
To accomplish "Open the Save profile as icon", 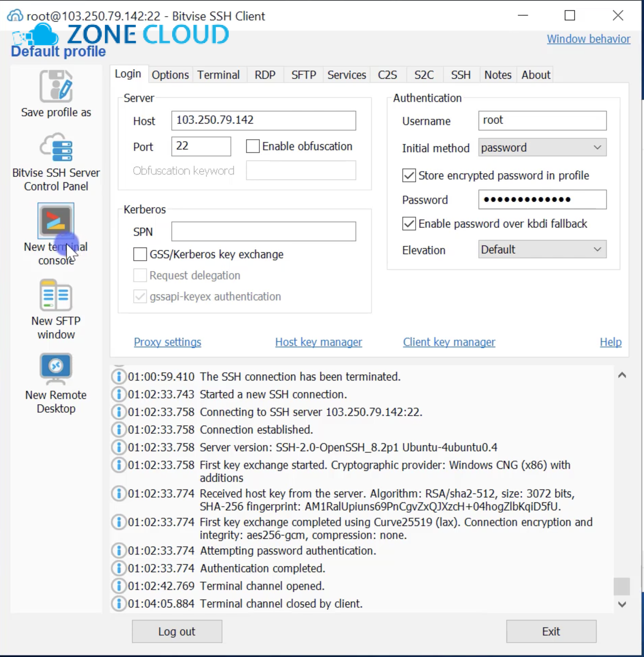I will click(56, 86).
